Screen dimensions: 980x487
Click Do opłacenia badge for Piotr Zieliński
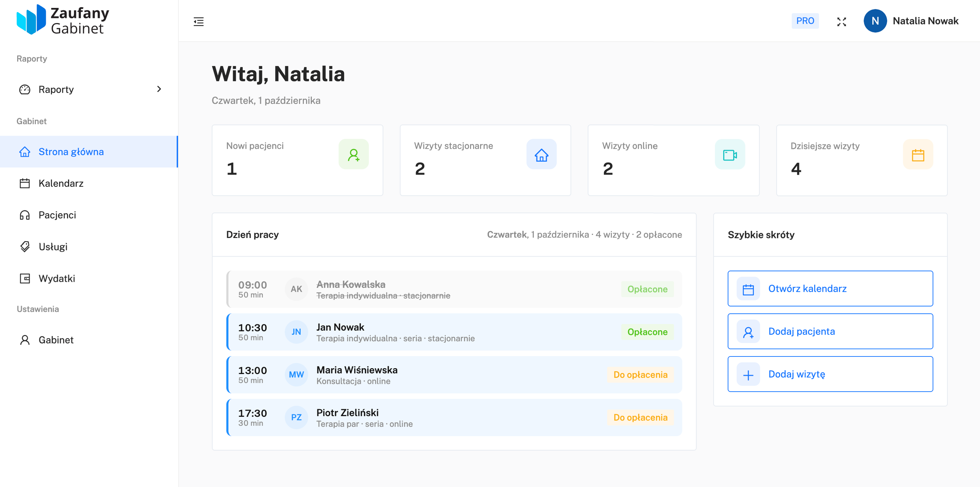[640, 418]
